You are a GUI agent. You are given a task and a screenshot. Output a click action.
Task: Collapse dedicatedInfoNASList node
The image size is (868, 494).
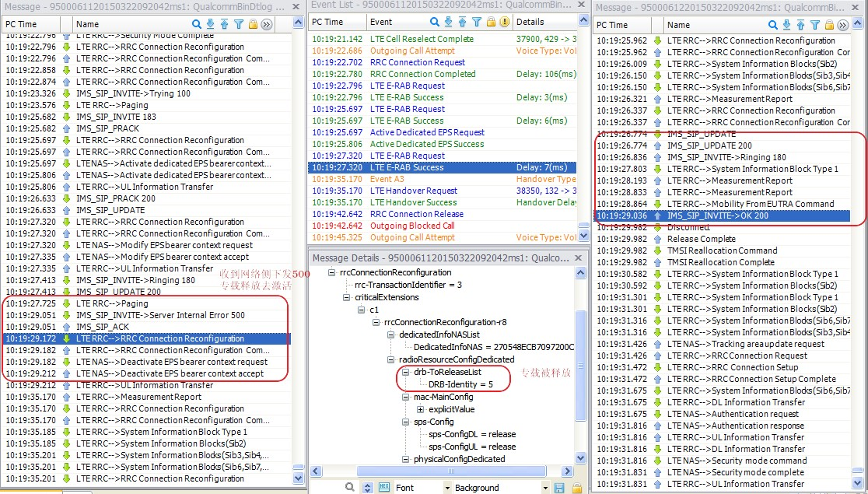point(391,335)
